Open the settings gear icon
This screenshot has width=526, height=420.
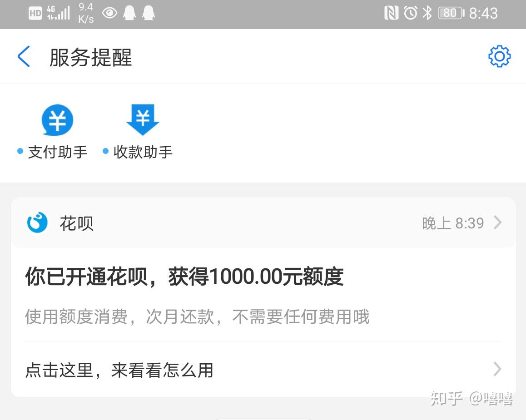[x=499, y=56]
